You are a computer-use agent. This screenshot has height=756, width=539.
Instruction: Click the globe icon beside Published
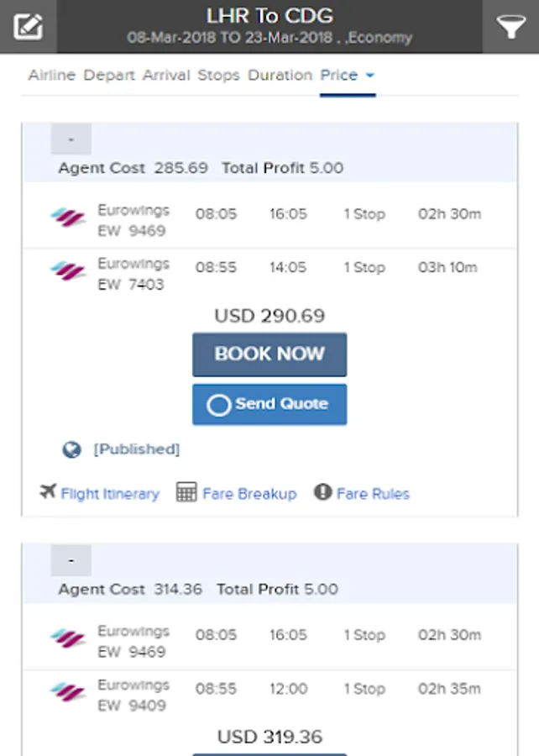coord(72,449)
